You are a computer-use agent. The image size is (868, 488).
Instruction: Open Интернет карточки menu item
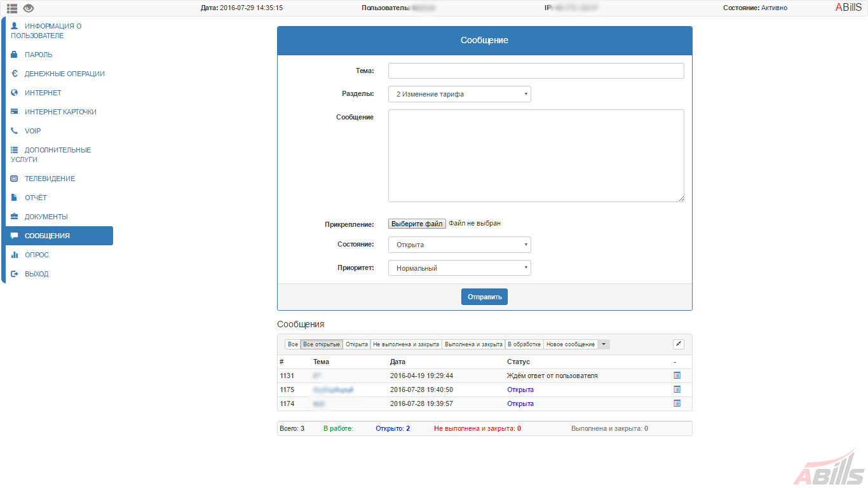[59, 112]
